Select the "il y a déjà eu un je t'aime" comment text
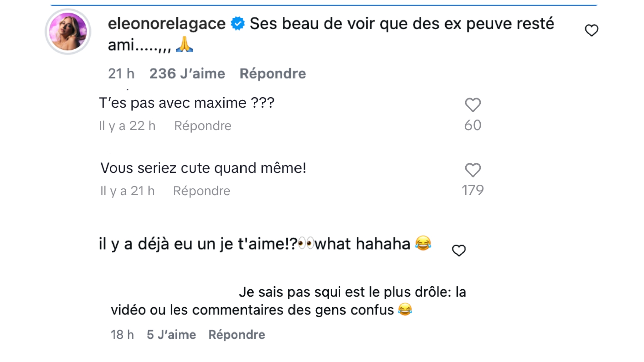644x362 pixels. tap(254, 244)
